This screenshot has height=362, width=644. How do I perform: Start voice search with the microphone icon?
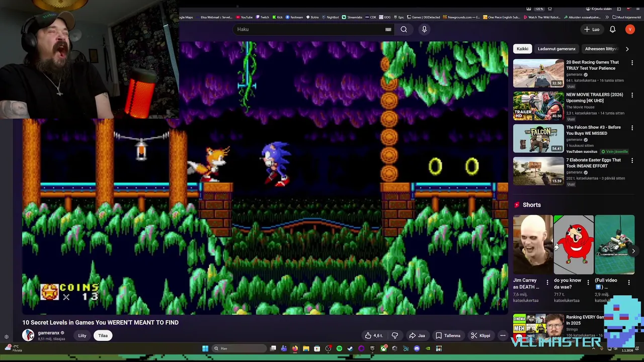pyautogui.click(x=424, y=29)
